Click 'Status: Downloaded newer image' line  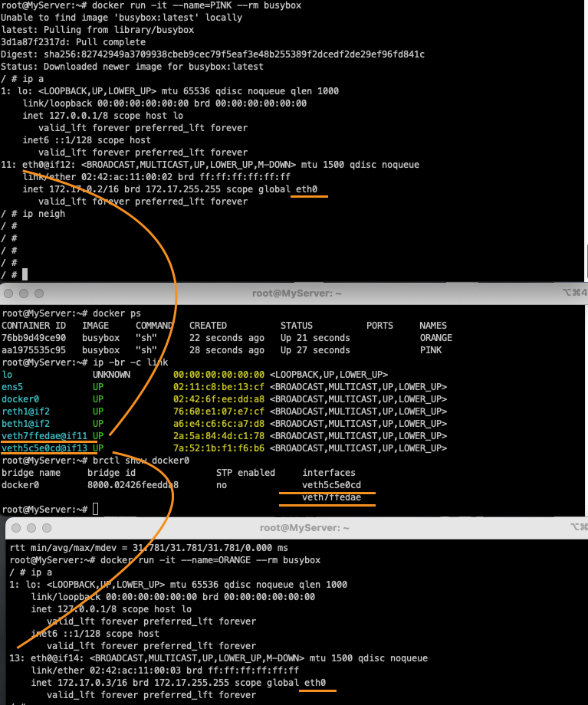pos(133,67)
